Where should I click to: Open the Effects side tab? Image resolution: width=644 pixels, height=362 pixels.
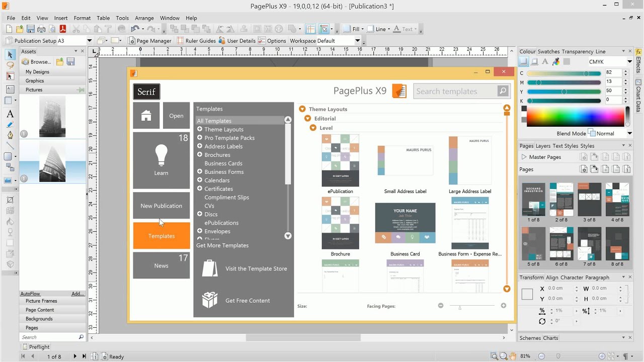tap(638, 61)
